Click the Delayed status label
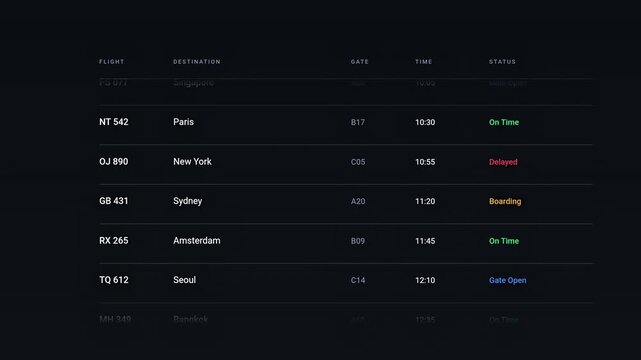 tap(503, 162)
